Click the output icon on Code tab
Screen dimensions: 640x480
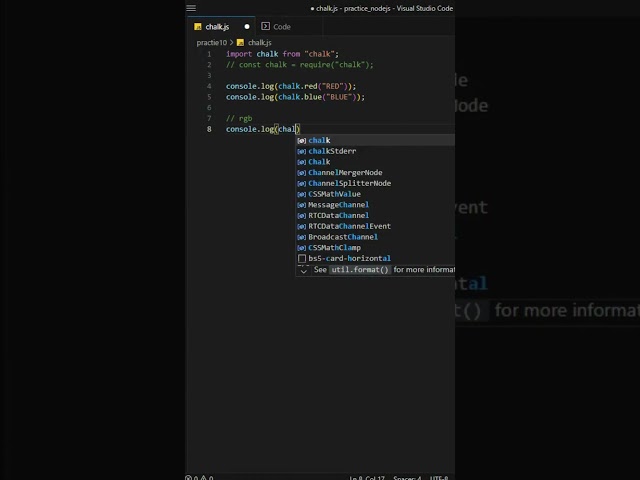[265, 26]
